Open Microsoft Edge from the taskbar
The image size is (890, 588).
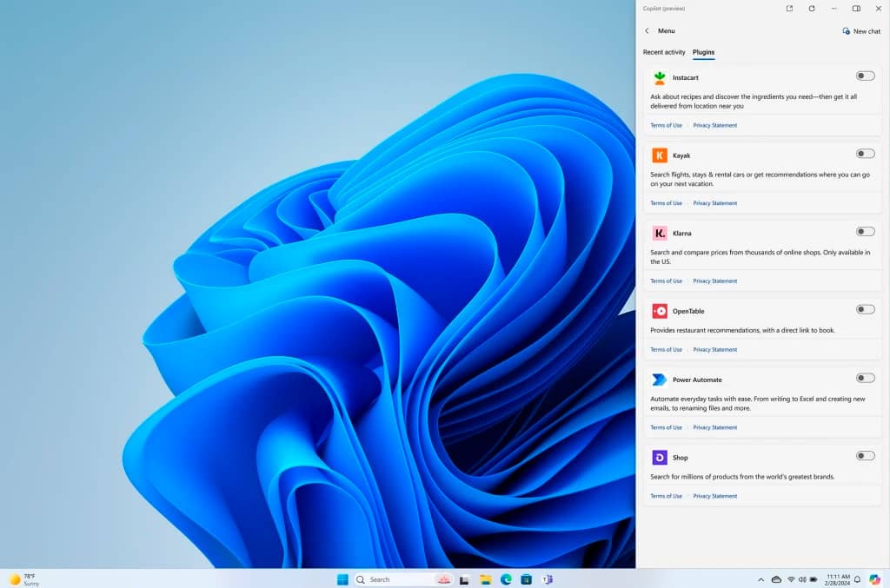point(506,579)
